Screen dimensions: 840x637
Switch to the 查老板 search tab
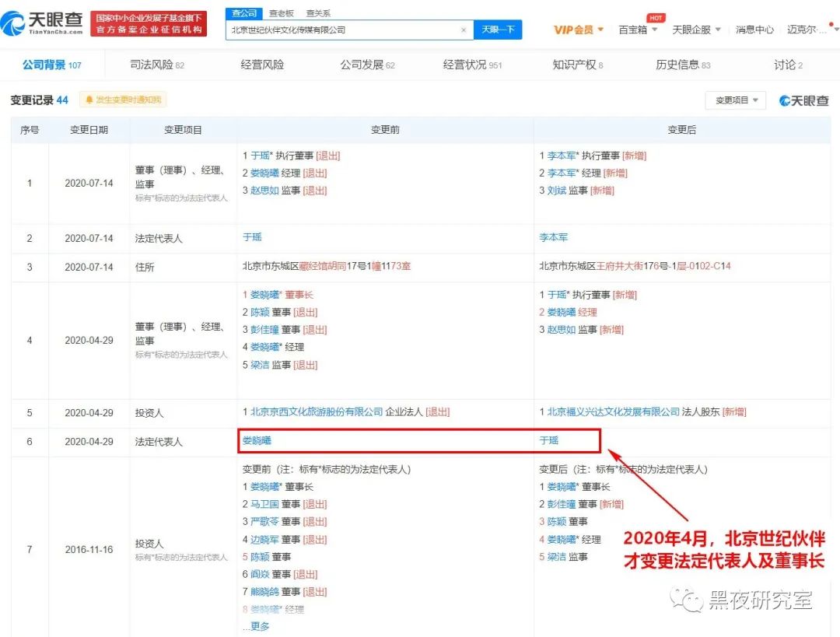pyautogui.click(x=282, y=13)
